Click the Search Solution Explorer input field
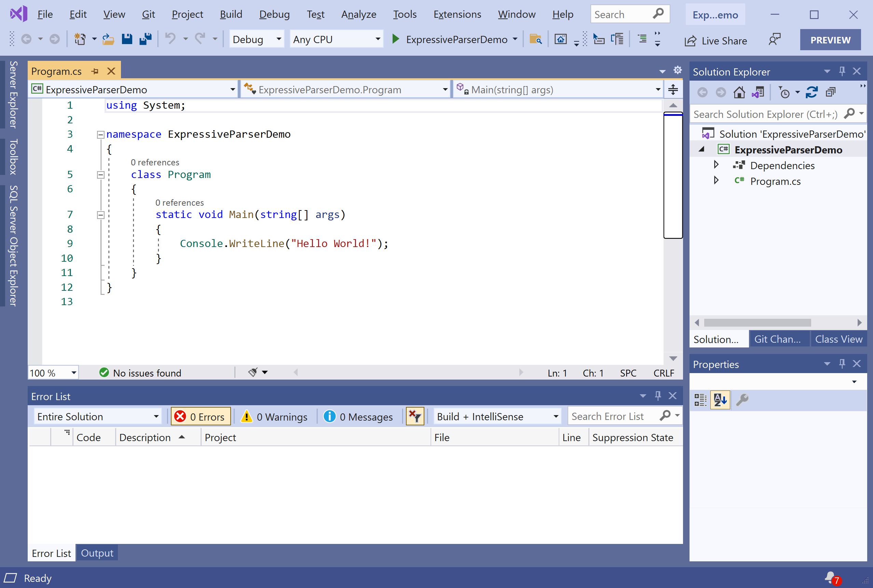This screenshot has width=873, height=588. 765,114
